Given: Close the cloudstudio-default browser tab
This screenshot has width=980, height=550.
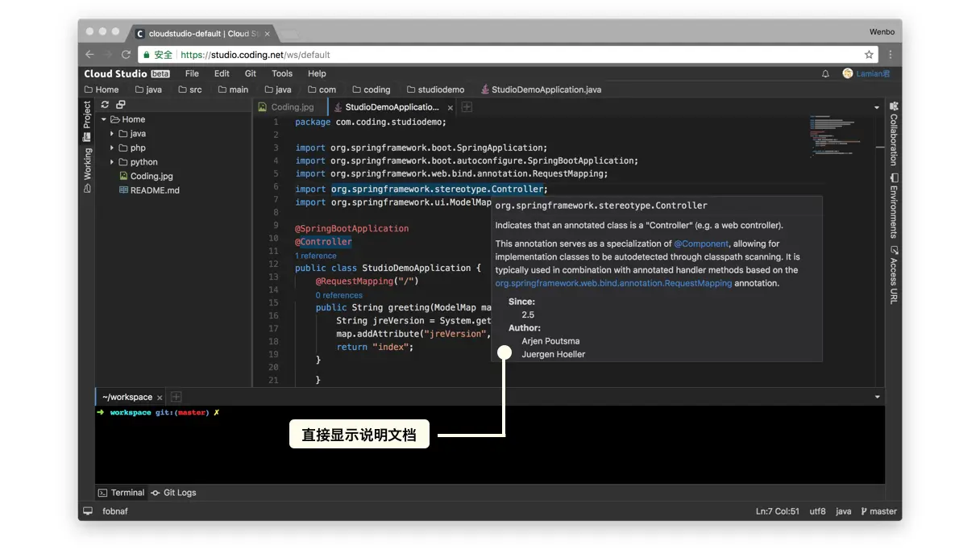Looking at the screenshot, I should [267, 34].
